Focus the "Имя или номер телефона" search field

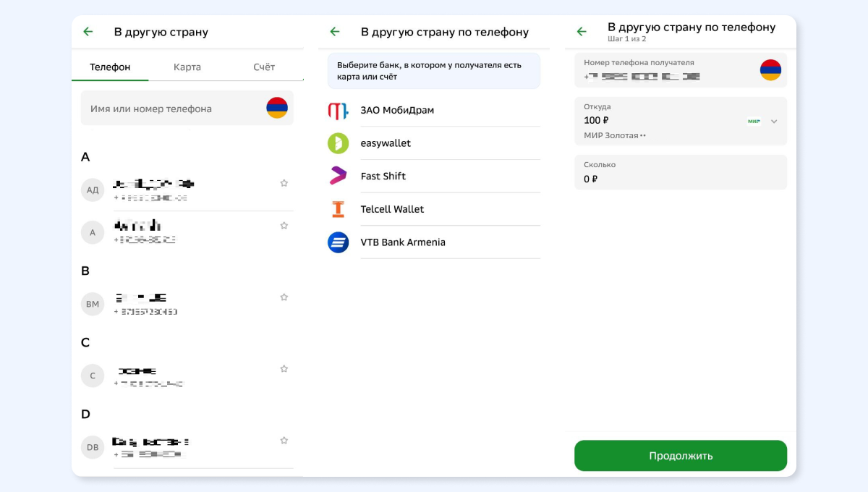click(187, 108)
